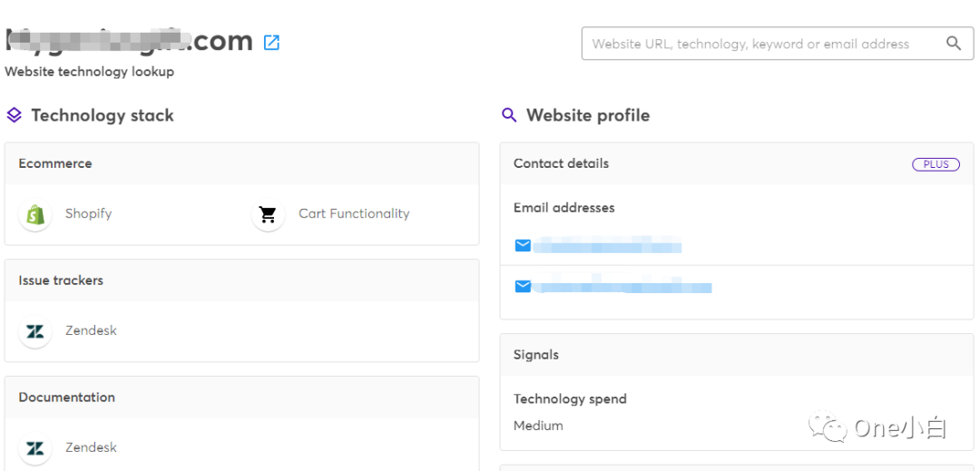Open the Cart Functionality link
Viewport: 980px width, 471px height.
coord(354,213)
